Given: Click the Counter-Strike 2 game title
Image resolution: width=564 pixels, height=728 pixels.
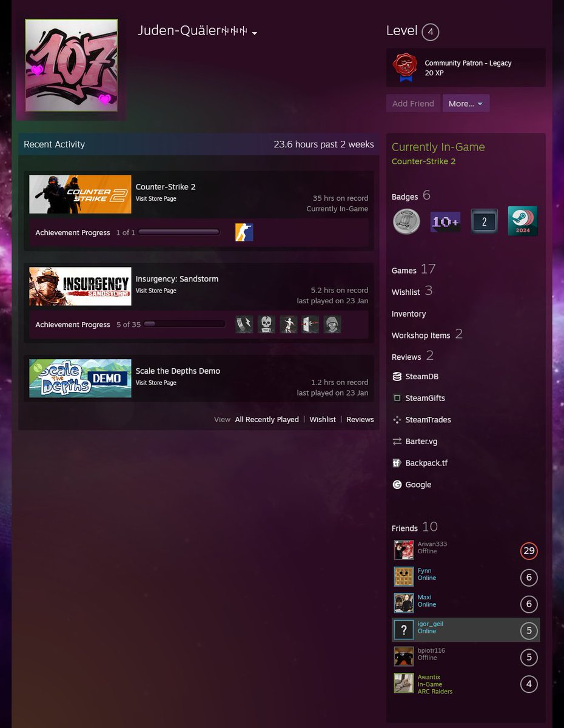Looking at the screenshot, I should coord(166,187).
